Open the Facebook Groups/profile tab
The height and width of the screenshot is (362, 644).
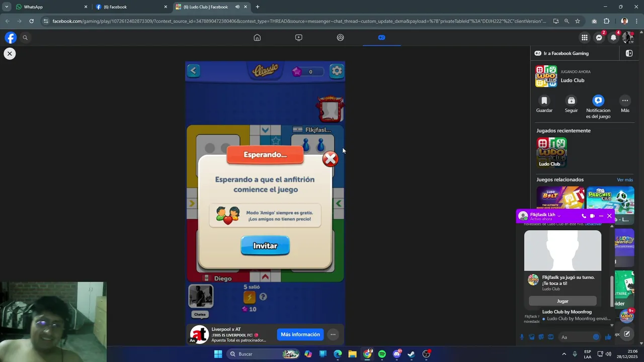point(340,38)
